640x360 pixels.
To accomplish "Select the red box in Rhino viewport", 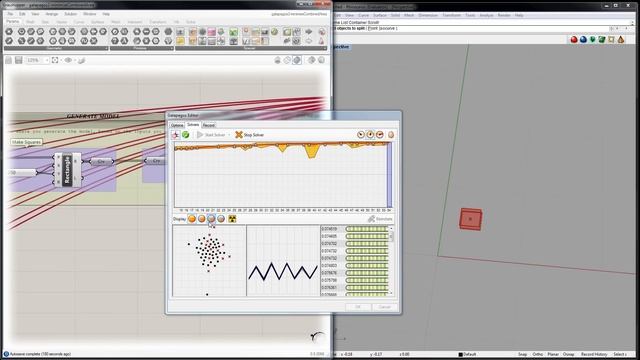I will (x=471, y=219).
